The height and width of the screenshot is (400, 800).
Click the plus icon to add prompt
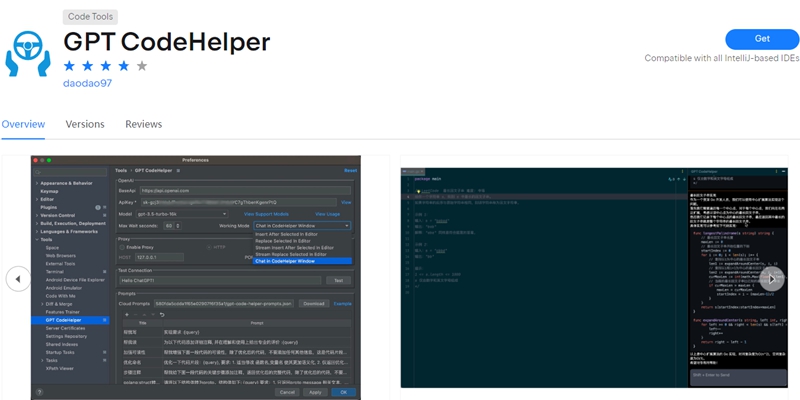126,314
